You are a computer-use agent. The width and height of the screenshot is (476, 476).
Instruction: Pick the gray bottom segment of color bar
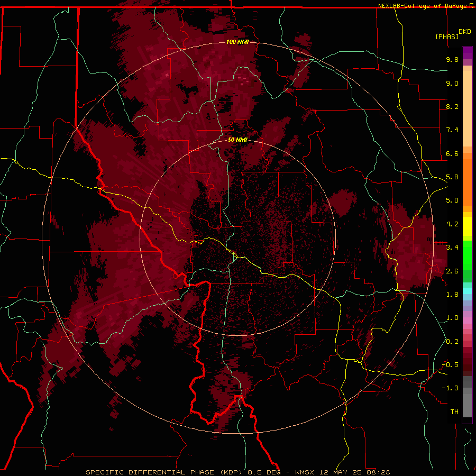pyautogui.click(x=467, y=407)
